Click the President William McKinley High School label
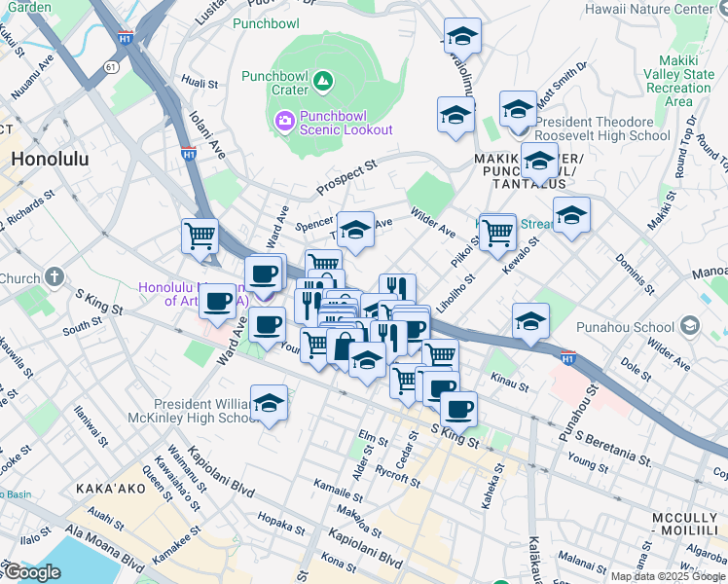Screen dimensions: 728x584 (194, 411)
